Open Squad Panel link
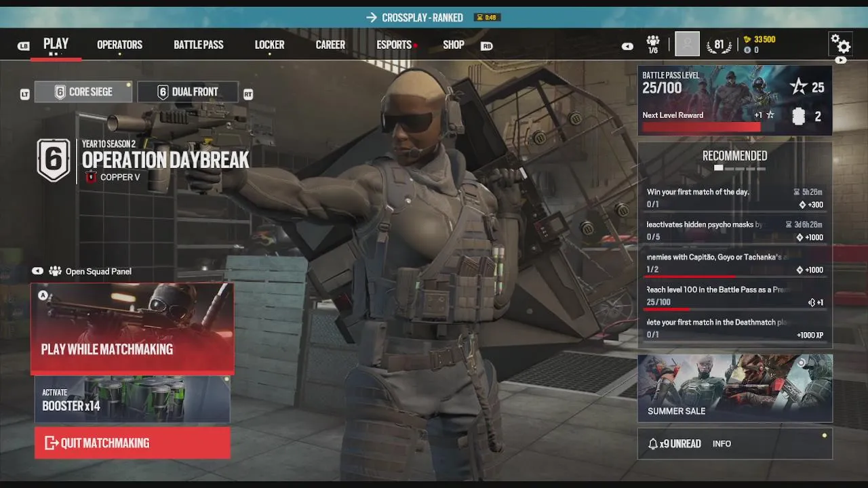 click(98, 271)
